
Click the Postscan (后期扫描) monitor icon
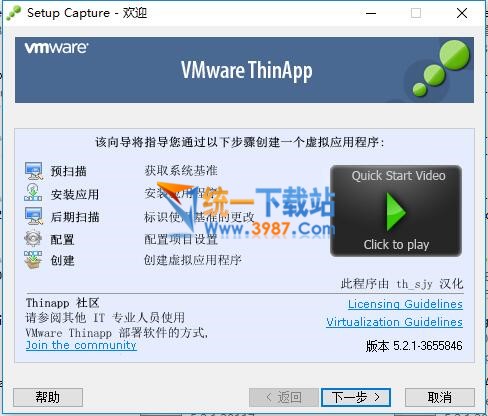point(34,215)
